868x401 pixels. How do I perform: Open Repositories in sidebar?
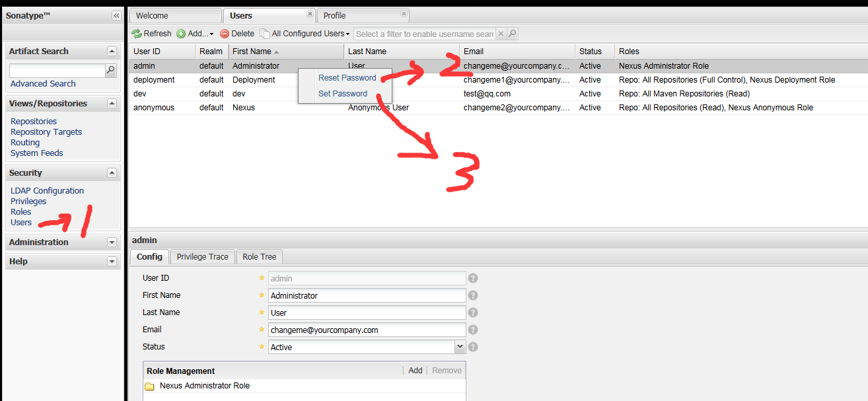34,122
